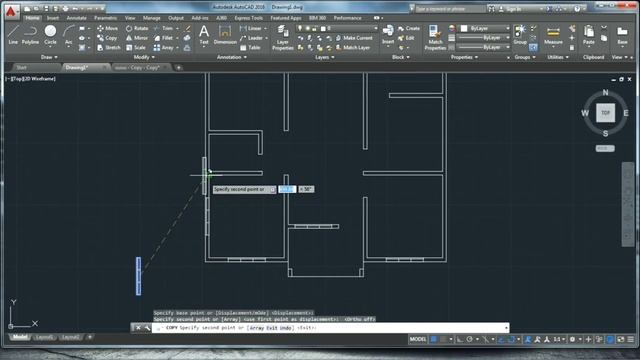Switch to the View ribbon tab
Image resolution: width=640 pixels, height=360 pixels.
pyautogui.click(x=130, y=18)
